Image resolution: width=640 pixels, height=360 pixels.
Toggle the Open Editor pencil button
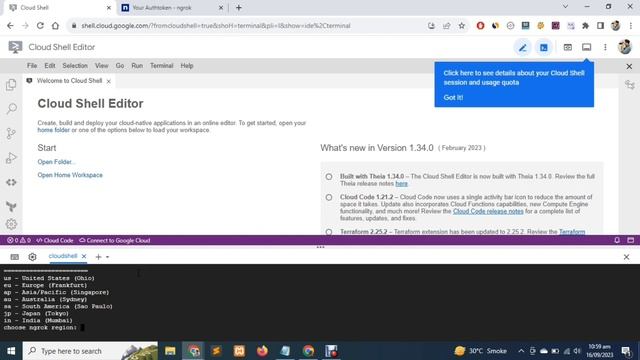click(x=522, y=47)
